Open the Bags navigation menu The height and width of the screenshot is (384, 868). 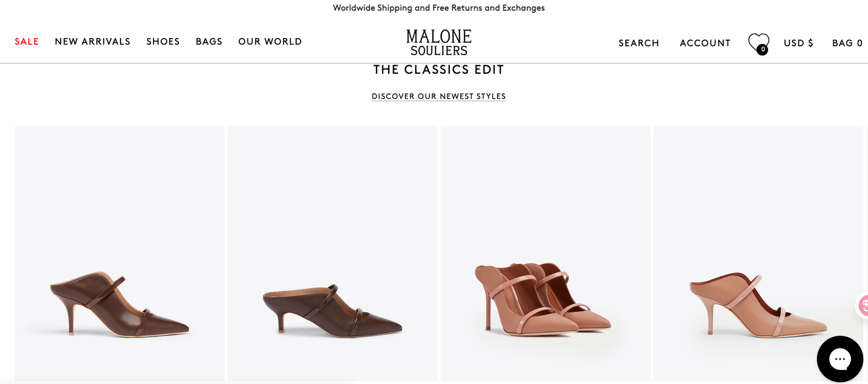coord(209,41)
